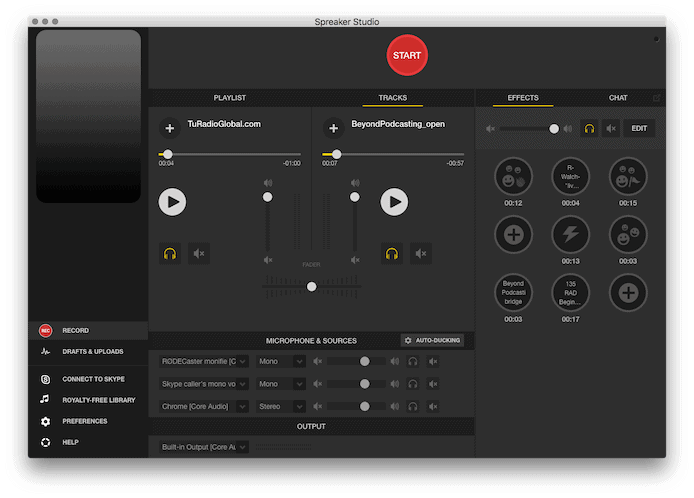Open the CHAT tab
The image size is (694, 498).
click(x=618, y=98)
